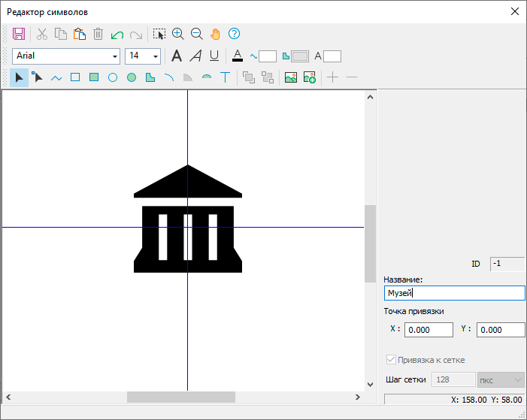Select the filled segment tool

coord(207,77)
